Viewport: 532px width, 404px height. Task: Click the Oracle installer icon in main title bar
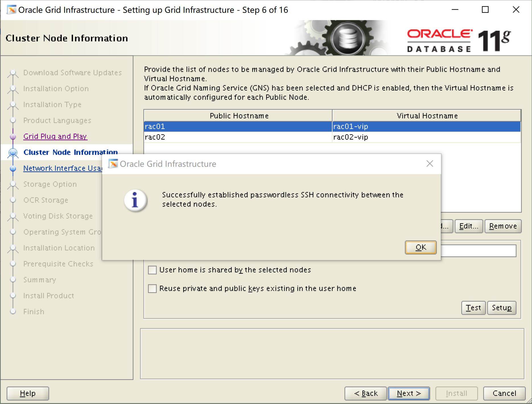[x=12, y=10]
